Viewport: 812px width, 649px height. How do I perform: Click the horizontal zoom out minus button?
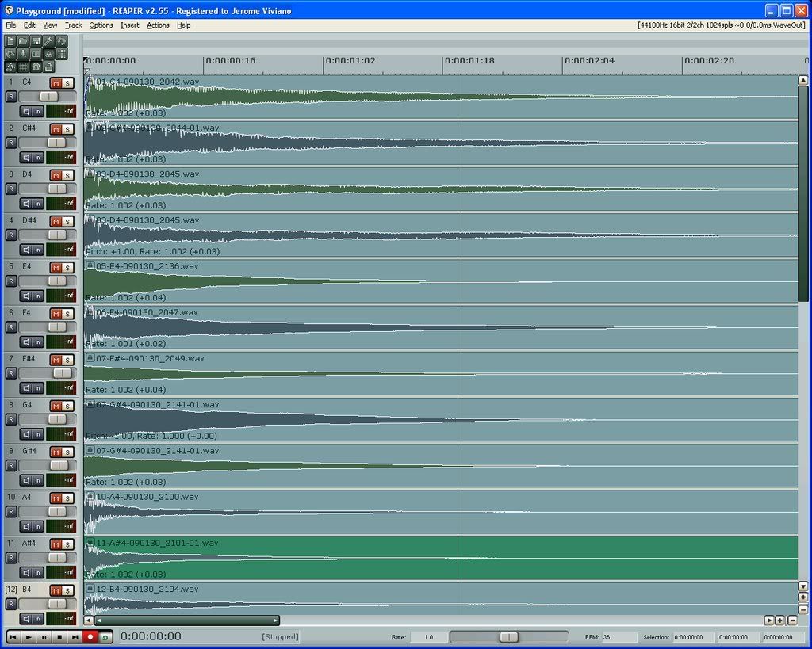click(x=791, y=620)
